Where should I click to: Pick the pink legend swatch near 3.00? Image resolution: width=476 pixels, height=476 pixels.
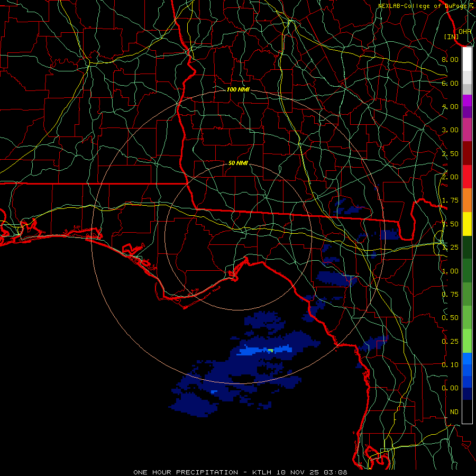pyautogui.click(x=467, y=130)
